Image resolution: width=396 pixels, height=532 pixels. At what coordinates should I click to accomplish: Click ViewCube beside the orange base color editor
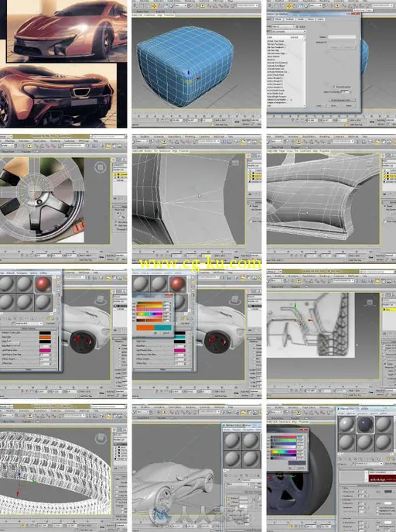pos(101,300)
